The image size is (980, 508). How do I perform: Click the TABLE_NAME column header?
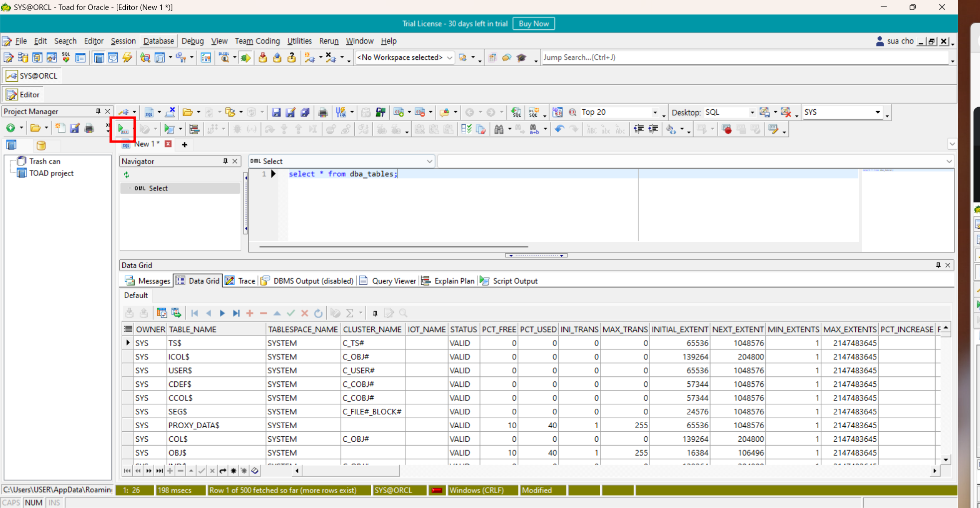[216, 330]
